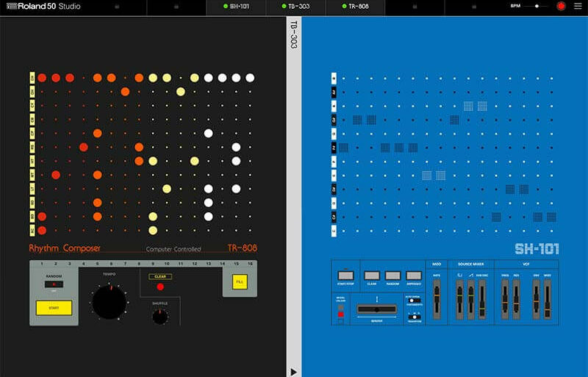Select the blue model color swatch
This screenshot has height=377, width=588.
tap(341, 321)
